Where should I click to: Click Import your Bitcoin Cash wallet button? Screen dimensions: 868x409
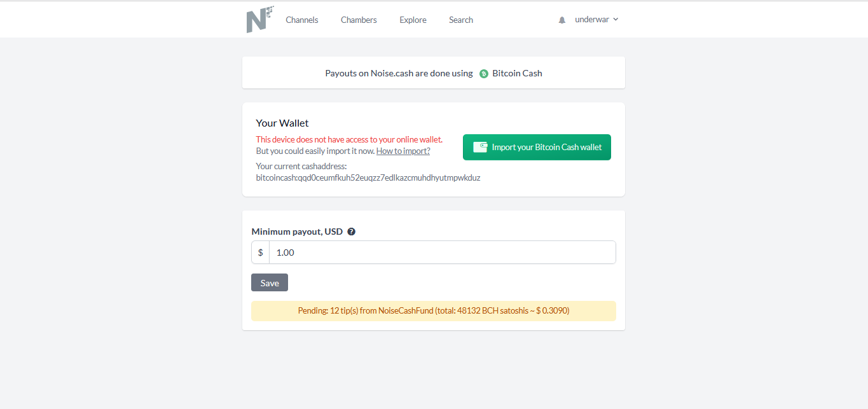537,147
